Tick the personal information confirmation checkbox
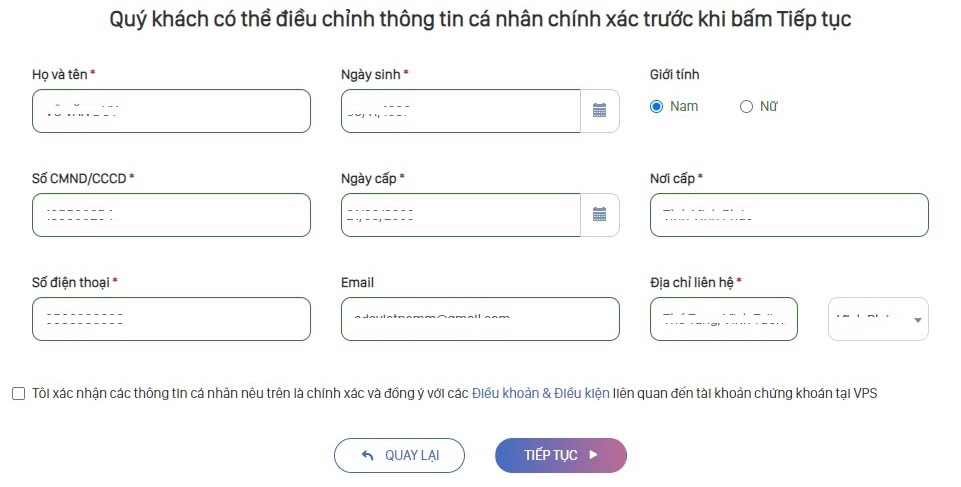961x487 pixels. 18,394
